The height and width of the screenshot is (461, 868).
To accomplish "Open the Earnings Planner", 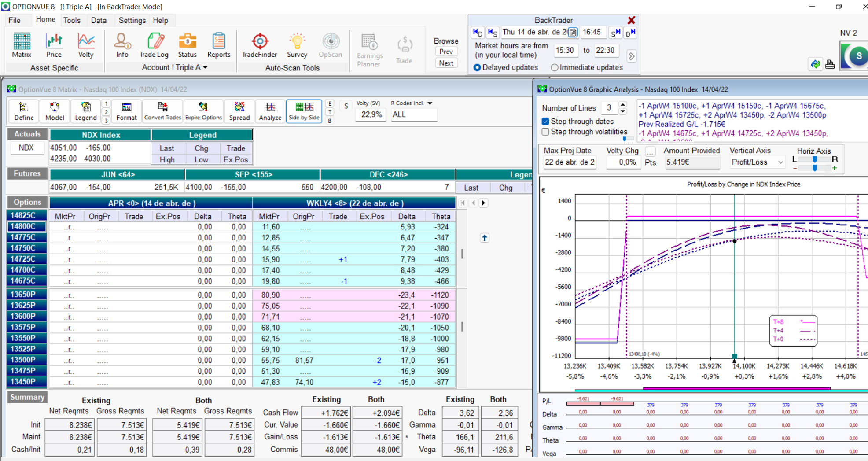I will click(369, 50).
